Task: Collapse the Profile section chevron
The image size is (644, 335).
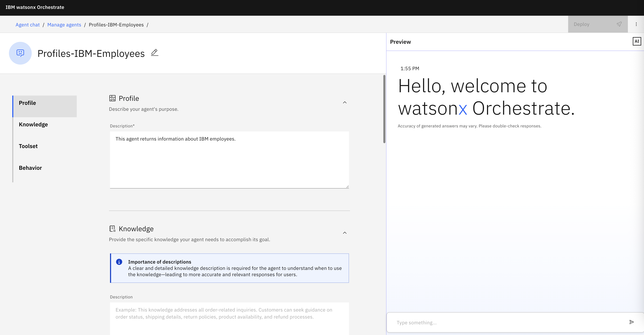Action: tap(344, 102)
